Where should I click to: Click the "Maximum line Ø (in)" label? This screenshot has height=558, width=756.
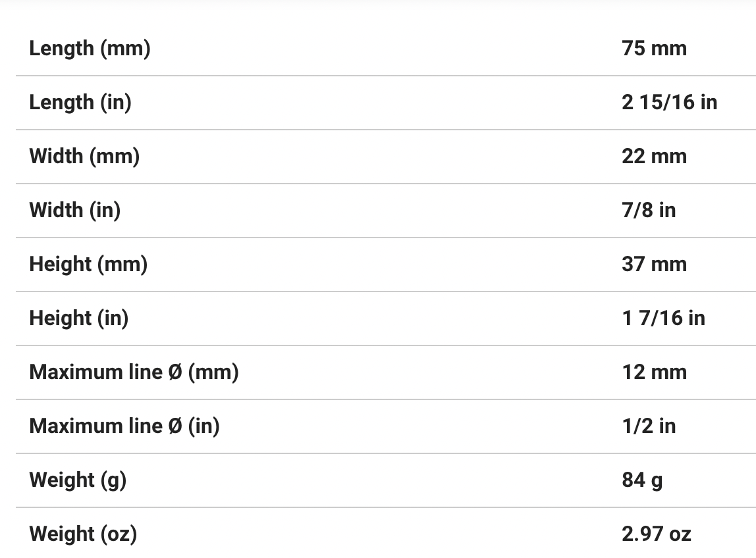coord(124,426)
